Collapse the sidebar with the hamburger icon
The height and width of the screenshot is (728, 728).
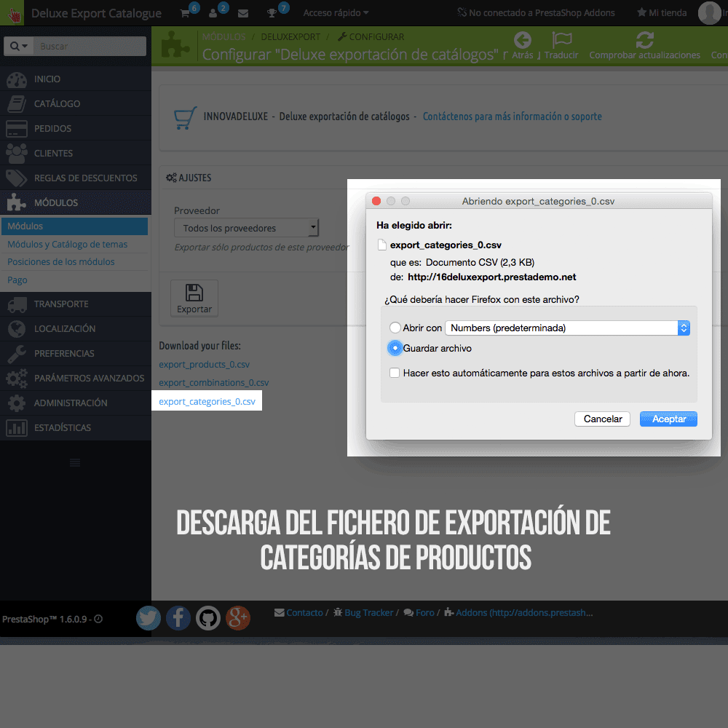(75, 462)
